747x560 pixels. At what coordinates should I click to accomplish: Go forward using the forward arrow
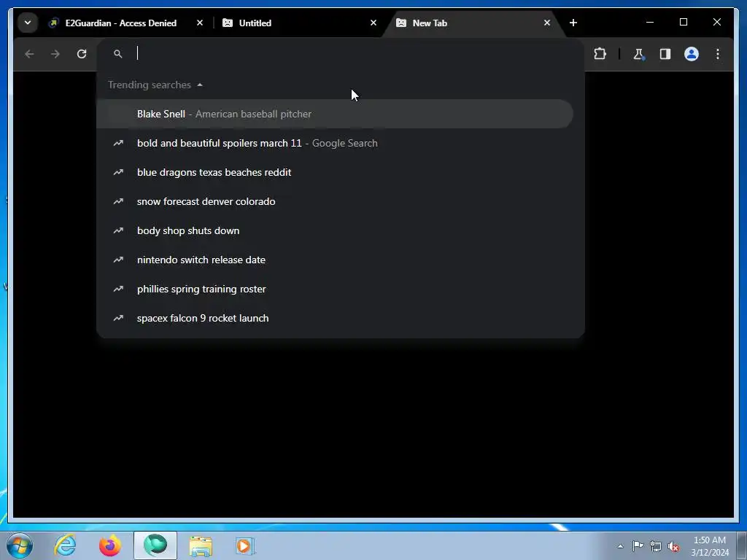(55, 54)
